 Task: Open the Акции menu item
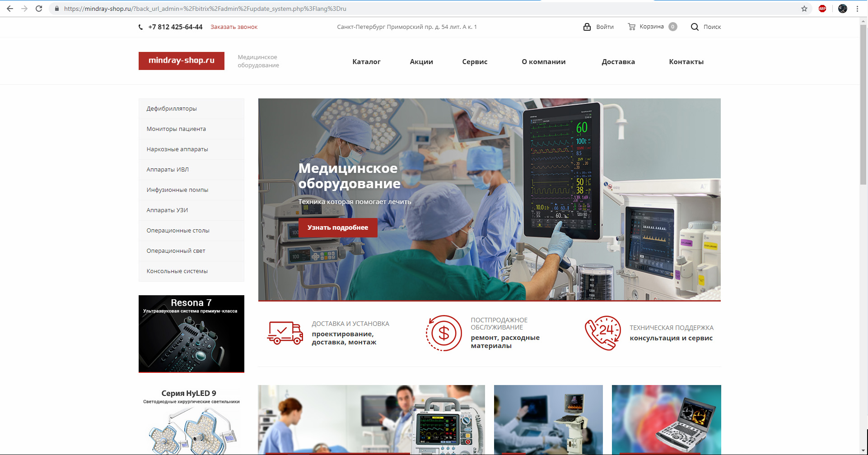[x=421, y=62]
